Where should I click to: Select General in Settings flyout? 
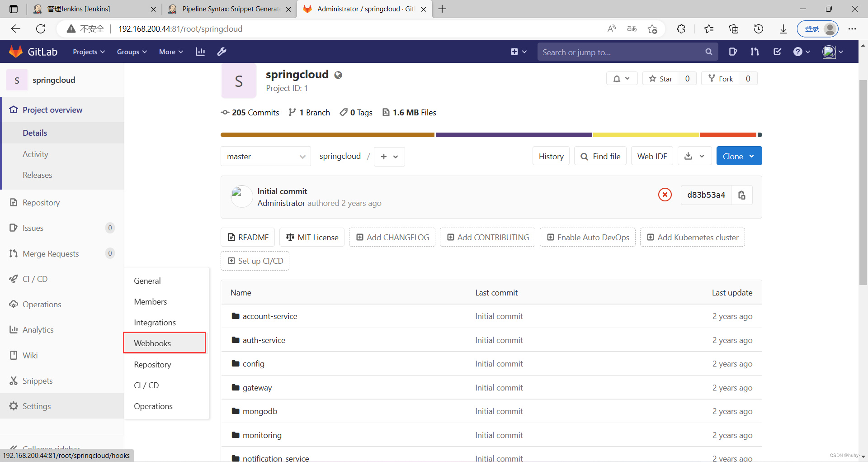pos(147,281)
